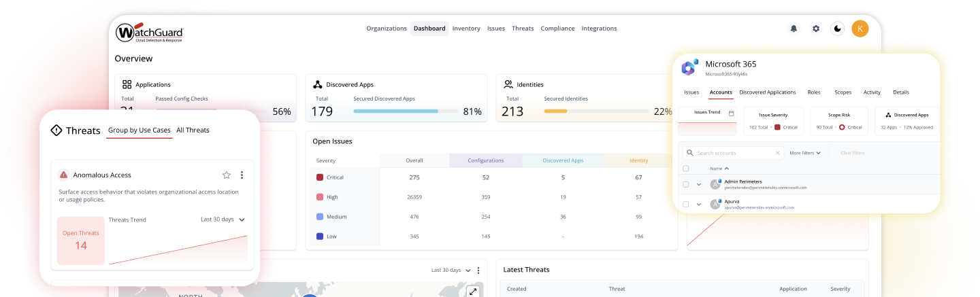Open Threats Trend Last 30 days dropdown
This screenshot has width=980, height=297.
click(223, 220)
